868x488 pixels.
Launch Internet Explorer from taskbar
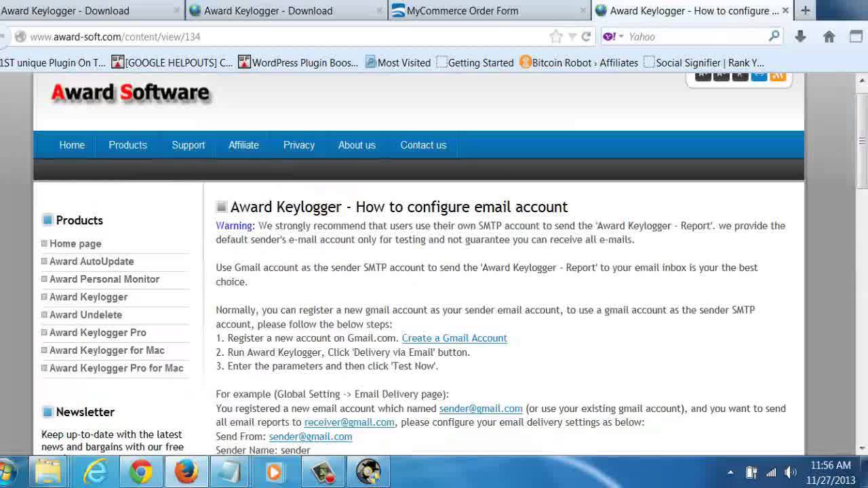point(95,472)
